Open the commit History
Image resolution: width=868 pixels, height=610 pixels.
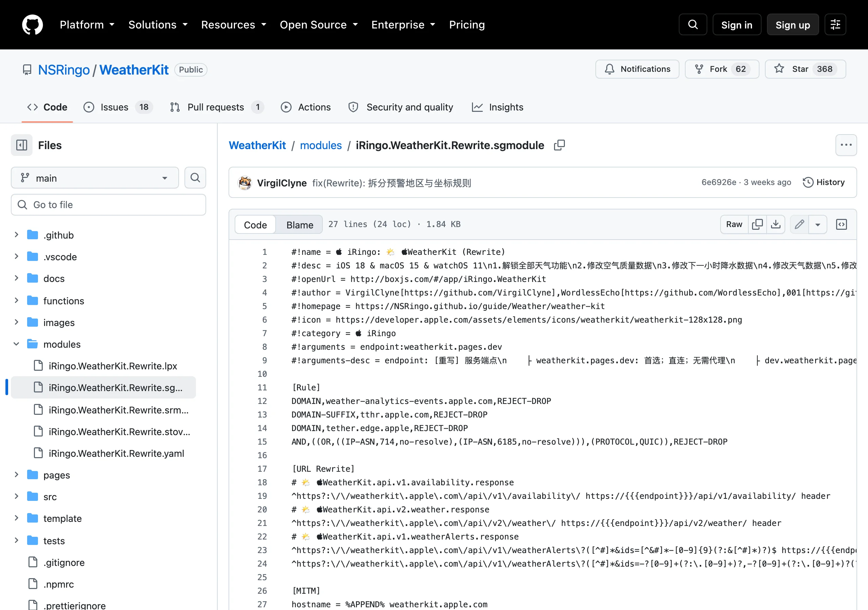(x=824, y=183)
